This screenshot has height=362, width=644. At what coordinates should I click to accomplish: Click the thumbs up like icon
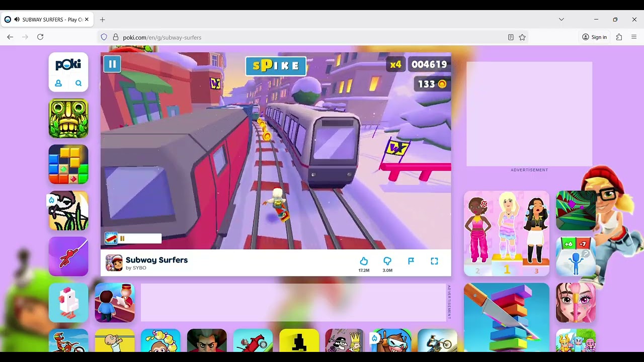[364, 261]
